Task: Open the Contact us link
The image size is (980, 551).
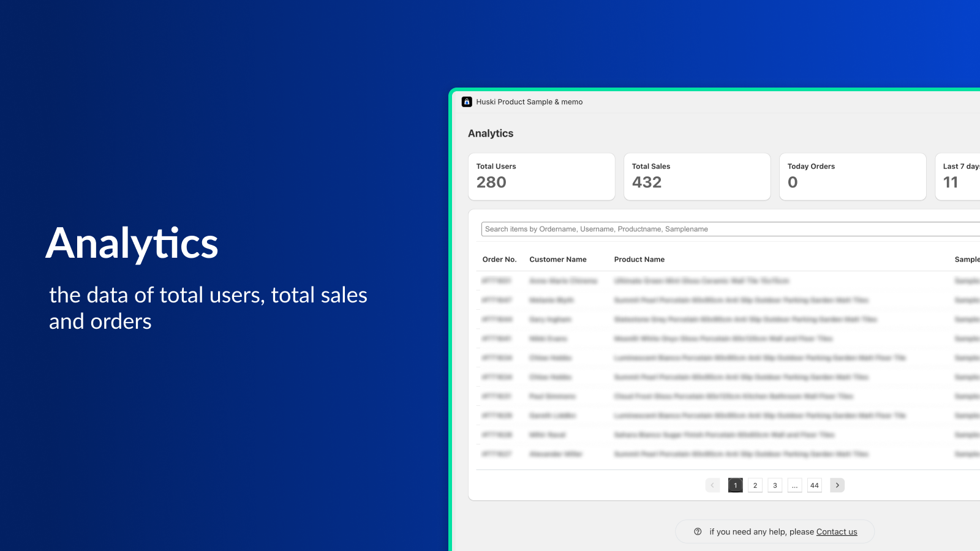Action: [837, 531]
